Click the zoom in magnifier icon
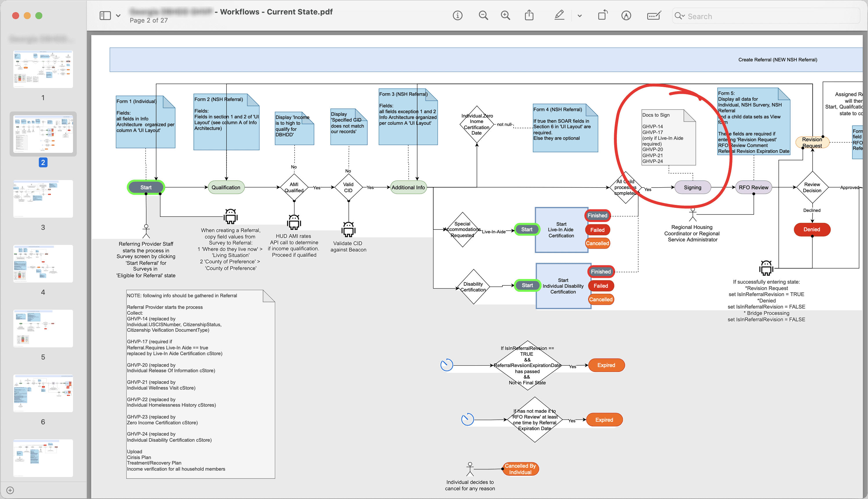The height and width of the screenshot is (499, 868). pyautogui.click(x=505, y=16)
